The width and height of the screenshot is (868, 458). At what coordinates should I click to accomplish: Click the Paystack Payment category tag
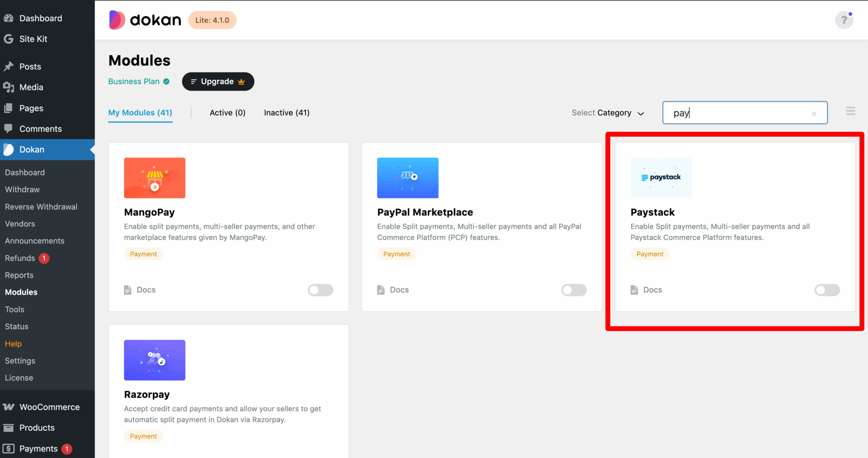point(650,254)
